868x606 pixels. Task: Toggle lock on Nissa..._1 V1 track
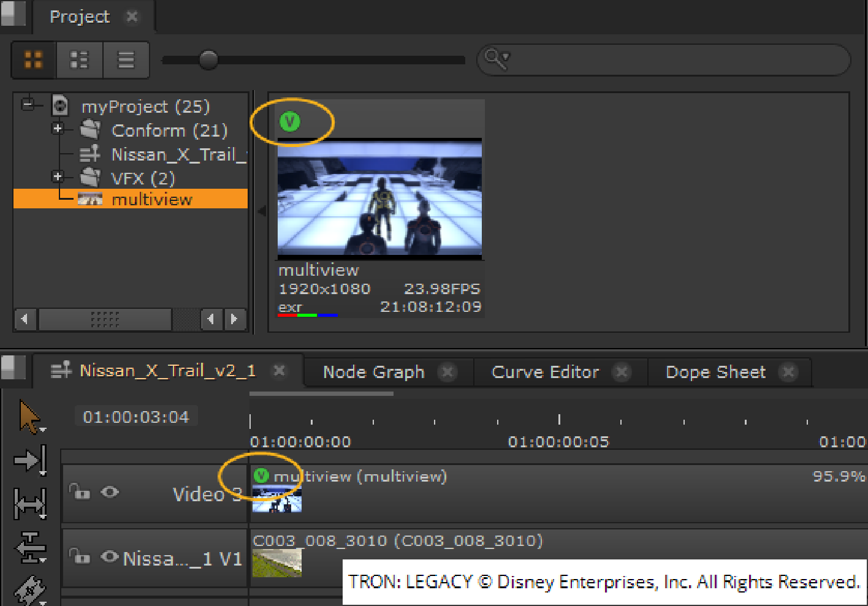tap(79, 556)
